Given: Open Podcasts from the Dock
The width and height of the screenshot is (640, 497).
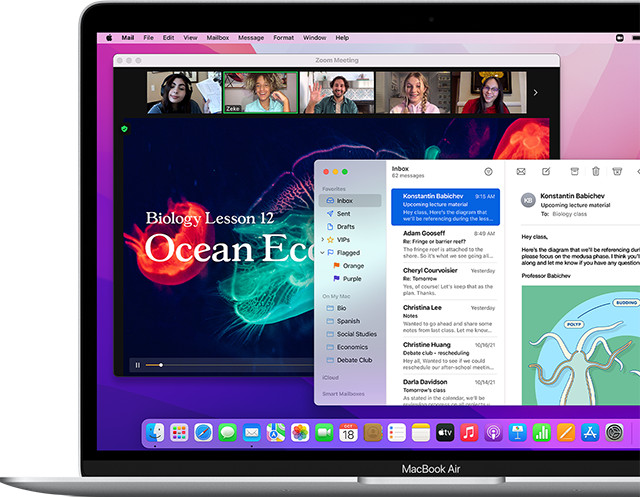Looking at the screenshot, I should 493,433.
